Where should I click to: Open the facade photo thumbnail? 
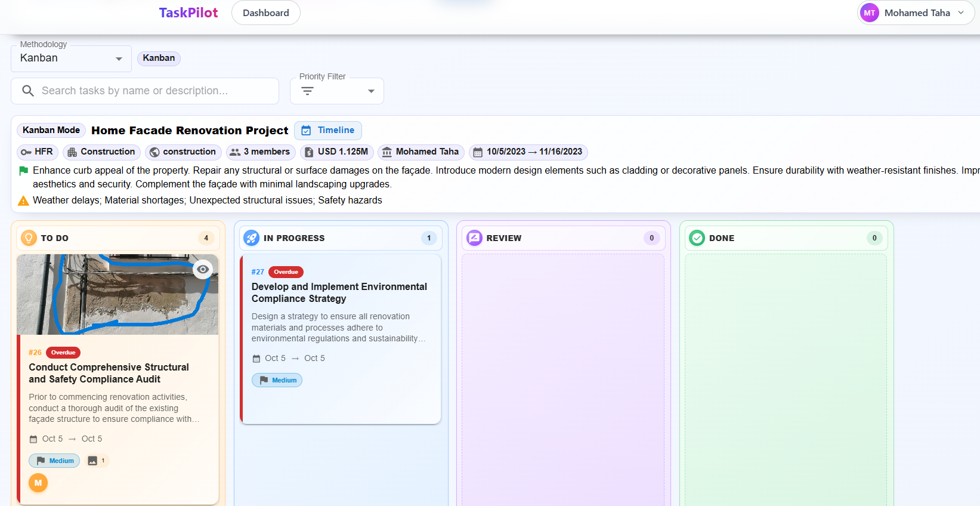point(118,294)
